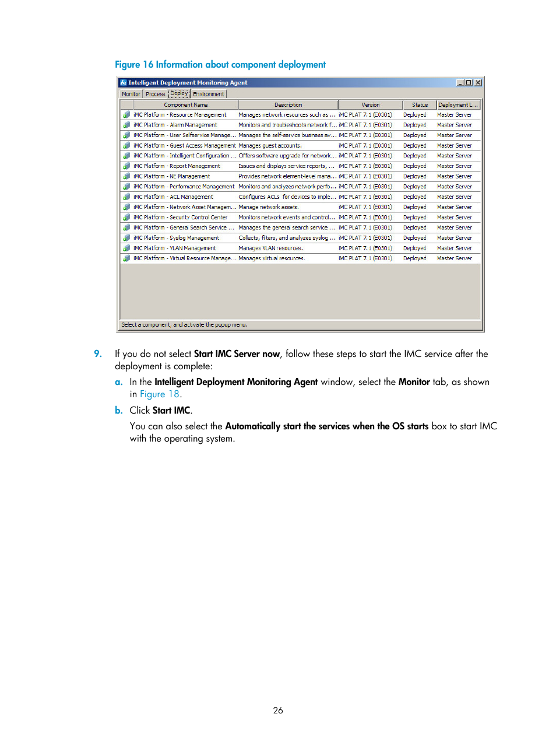Select 'iMC Platform - NE Management' row
Screen dimensions: 556x756
click(x=300, y=176)
